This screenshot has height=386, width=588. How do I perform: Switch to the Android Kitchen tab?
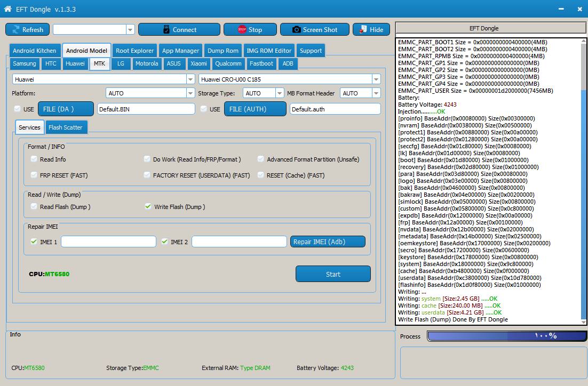[x=35, y=51]
